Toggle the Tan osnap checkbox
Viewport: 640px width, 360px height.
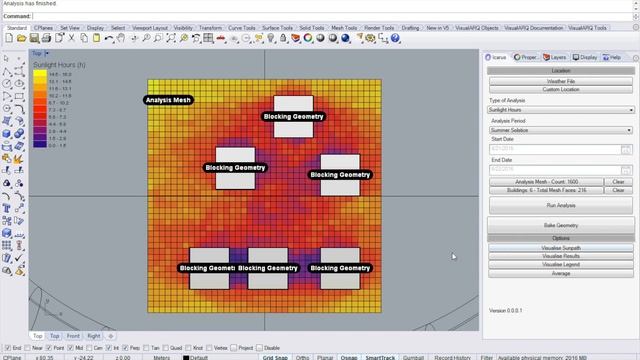146,348
